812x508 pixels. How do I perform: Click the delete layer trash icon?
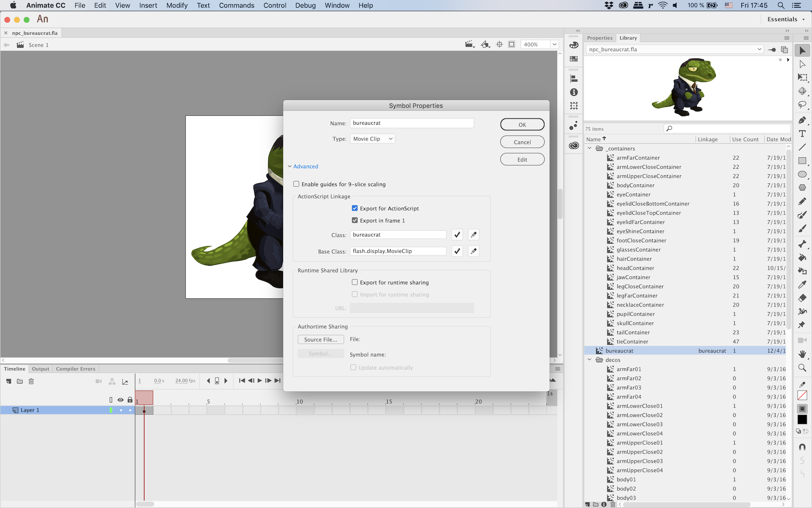pos(31,381)
